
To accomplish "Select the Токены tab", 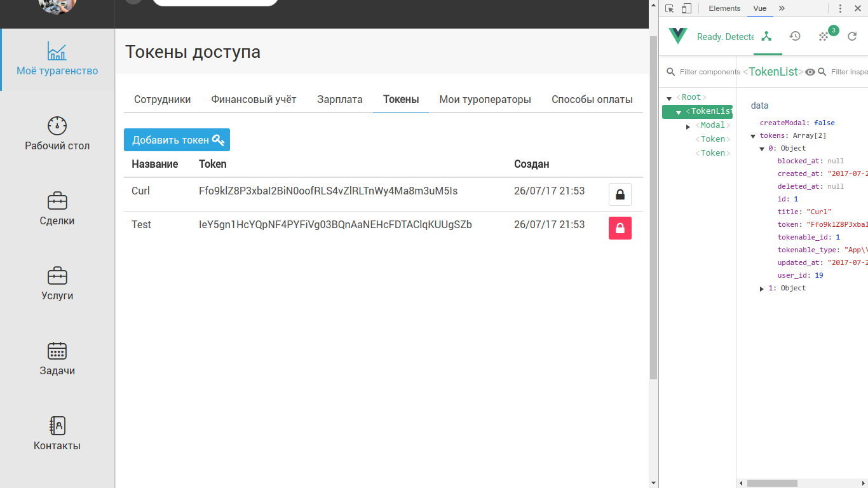I will coord(401,99).
